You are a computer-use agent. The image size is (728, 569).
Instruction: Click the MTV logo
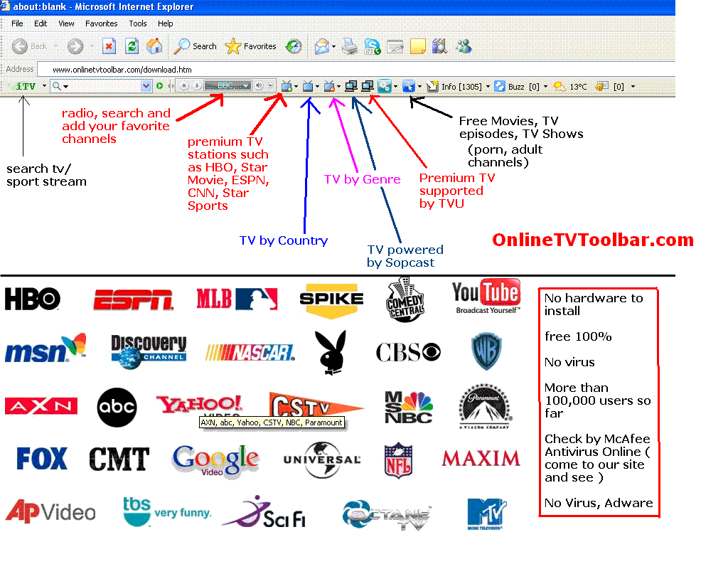click(x=486, y=514)
